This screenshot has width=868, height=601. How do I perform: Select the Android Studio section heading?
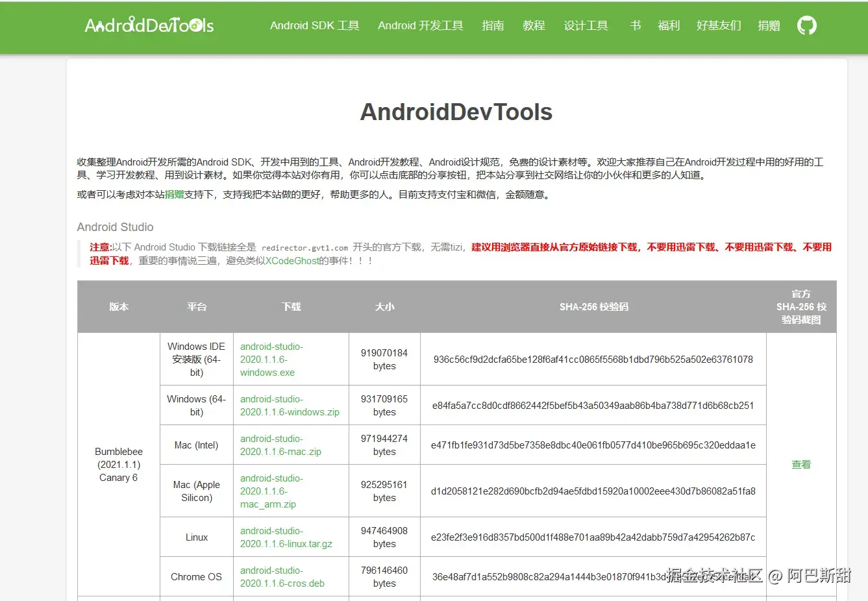(x=115, y=227)
